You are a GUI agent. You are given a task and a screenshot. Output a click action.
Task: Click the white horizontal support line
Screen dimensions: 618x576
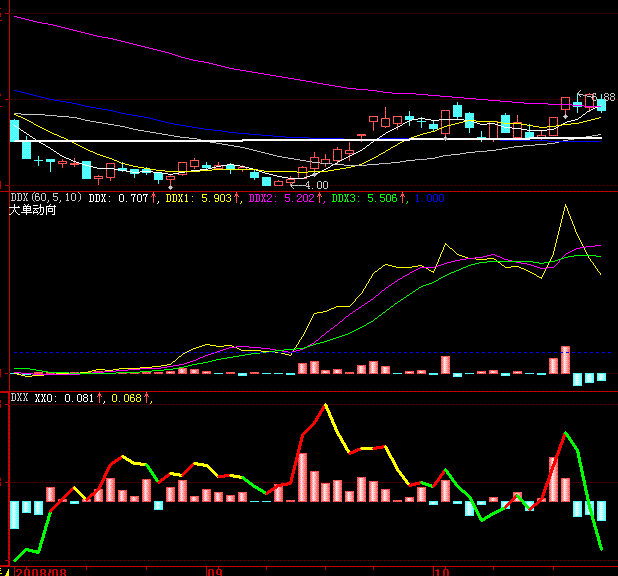pos(307,140)
